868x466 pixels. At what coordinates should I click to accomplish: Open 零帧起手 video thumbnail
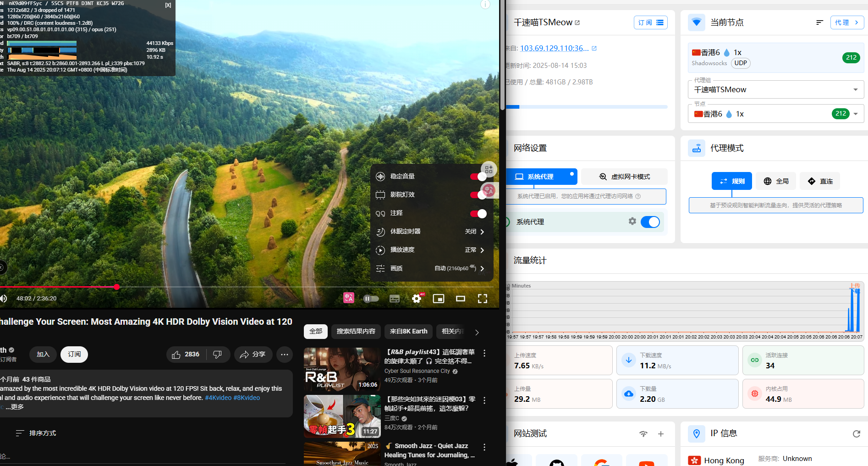[x=342, y=416]
